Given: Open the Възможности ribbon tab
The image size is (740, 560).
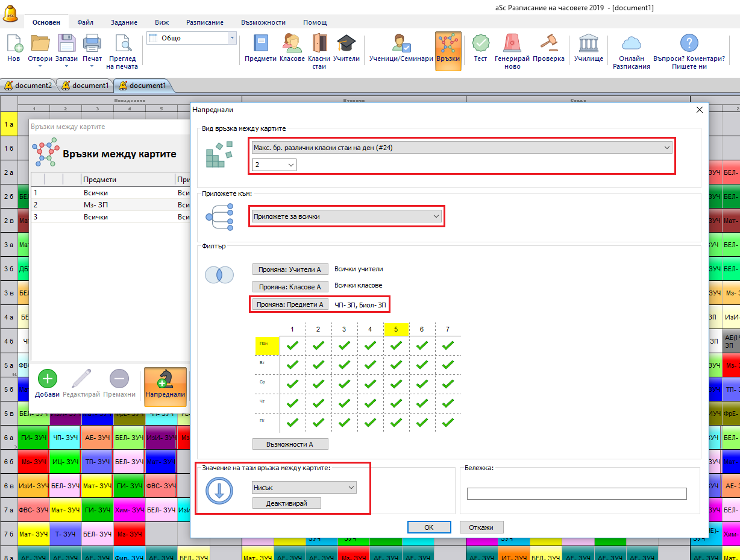Looking at the screenshot, I should point(263,22).
